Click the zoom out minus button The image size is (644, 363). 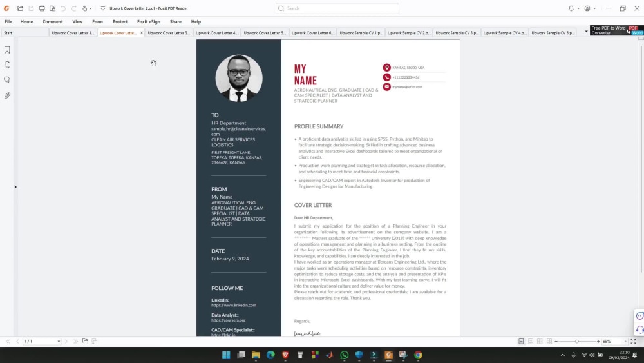coord(556,342)
